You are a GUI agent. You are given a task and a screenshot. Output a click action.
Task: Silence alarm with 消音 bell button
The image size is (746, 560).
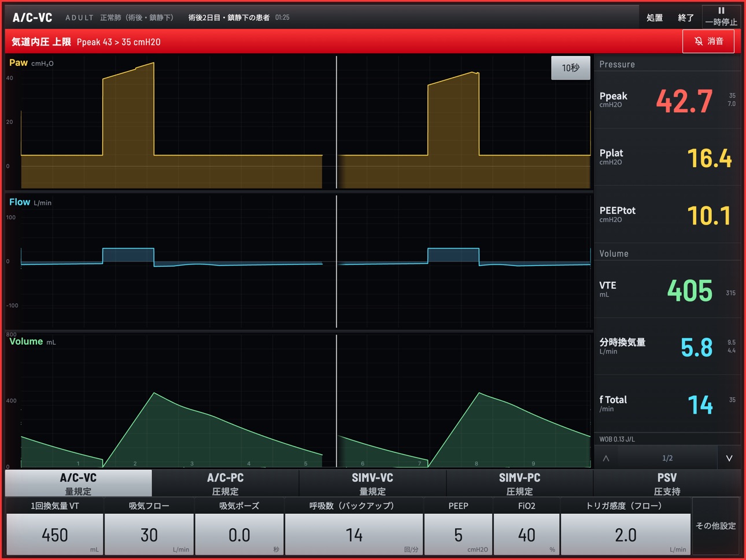click(708, 42)
